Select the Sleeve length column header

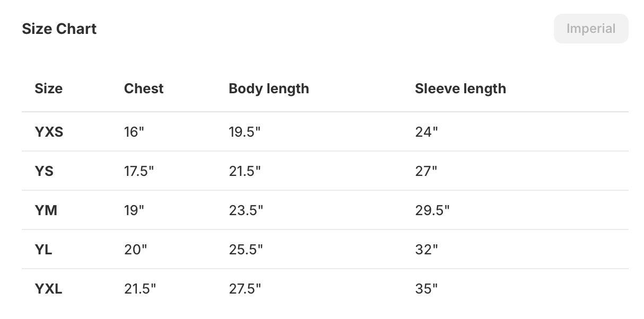point(460,88)
